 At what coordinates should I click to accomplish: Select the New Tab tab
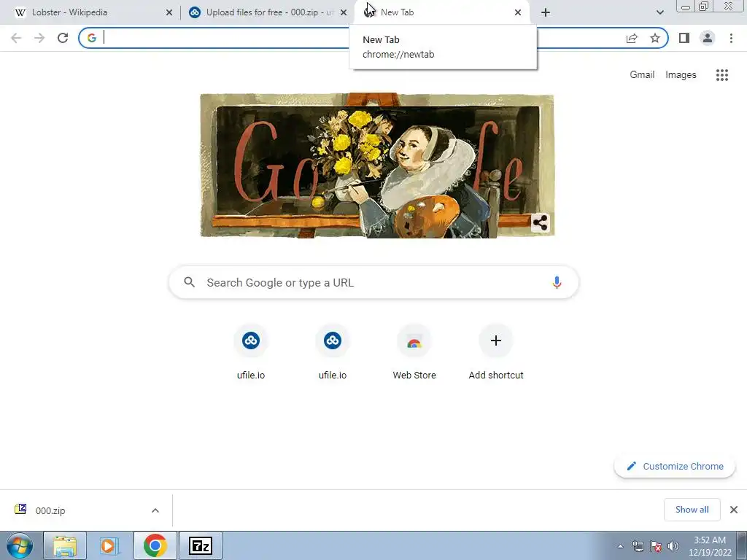pos(441,12)
